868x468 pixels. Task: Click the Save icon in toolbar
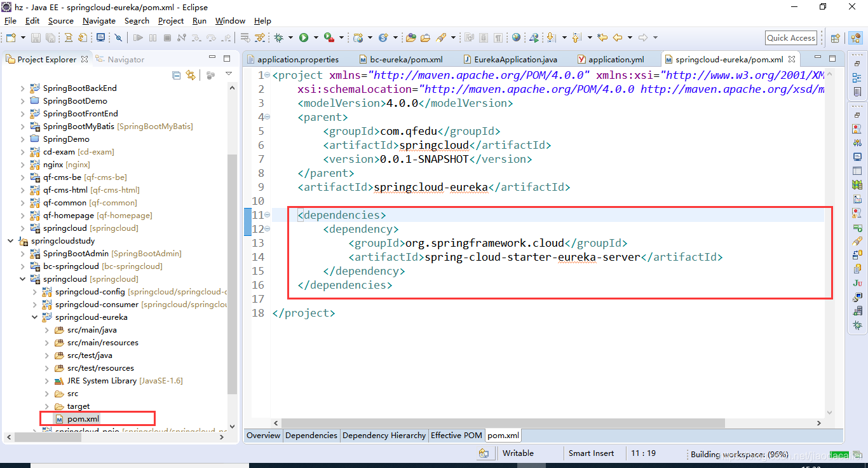pos(36,38)
